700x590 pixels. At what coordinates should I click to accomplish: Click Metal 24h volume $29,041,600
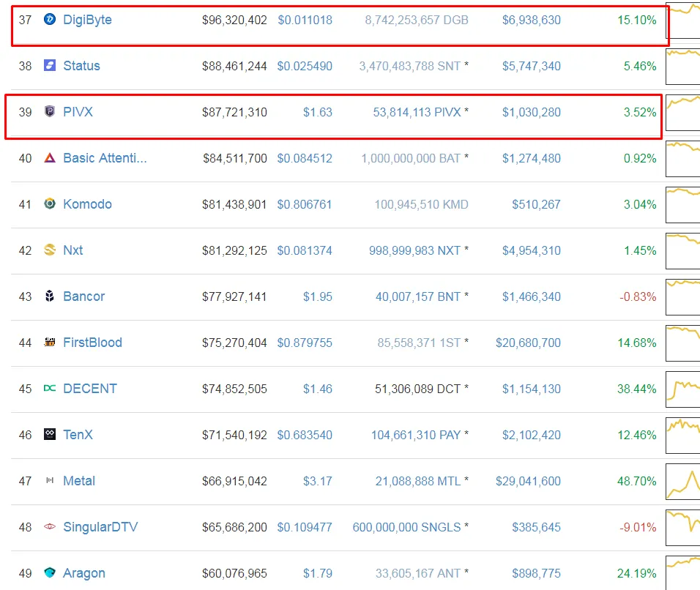coord(528,481)
